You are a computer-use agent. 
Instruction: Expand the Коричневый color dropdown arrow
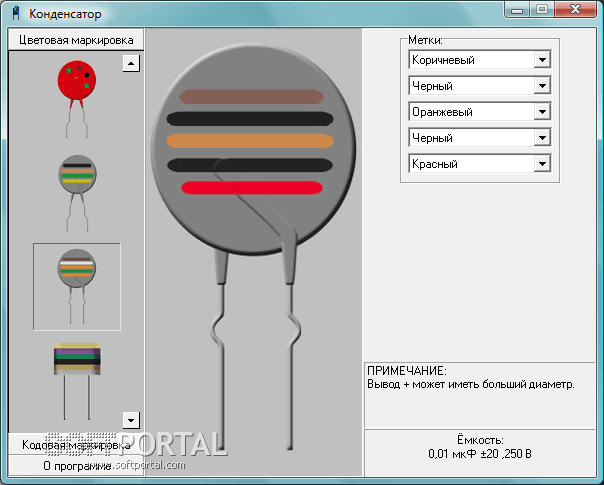coord(542,60)
